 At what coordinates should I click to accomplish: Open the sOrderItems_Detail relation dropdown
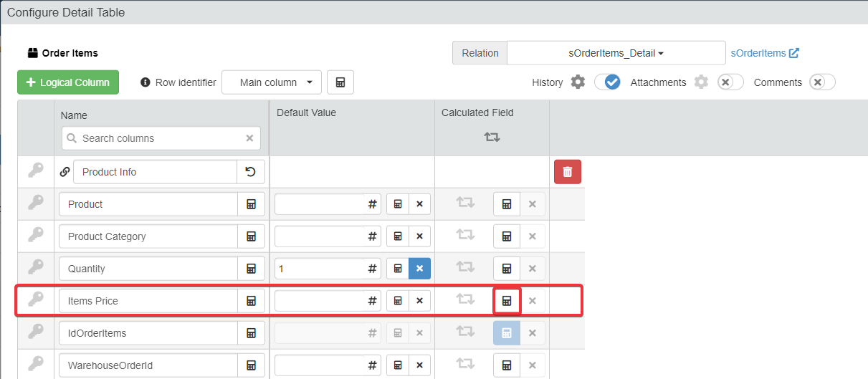point(616,53)
